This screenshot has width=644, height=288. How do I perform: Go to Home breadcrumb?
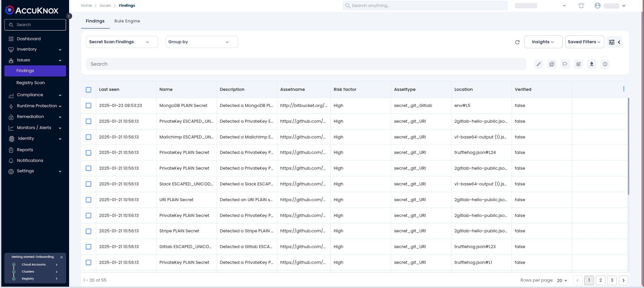tap(86, 6)
